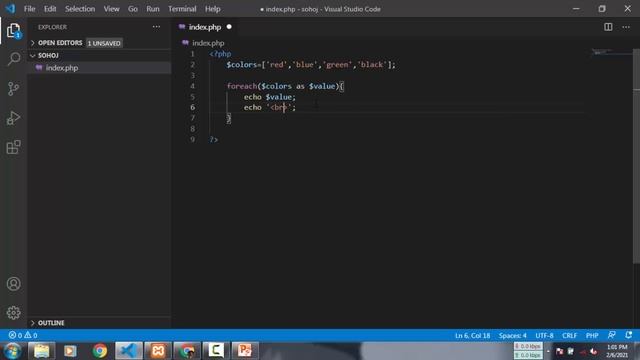640x360 pixels.
Task: Click the network speed meter in taskbar
Action: (x=528, y=351)
